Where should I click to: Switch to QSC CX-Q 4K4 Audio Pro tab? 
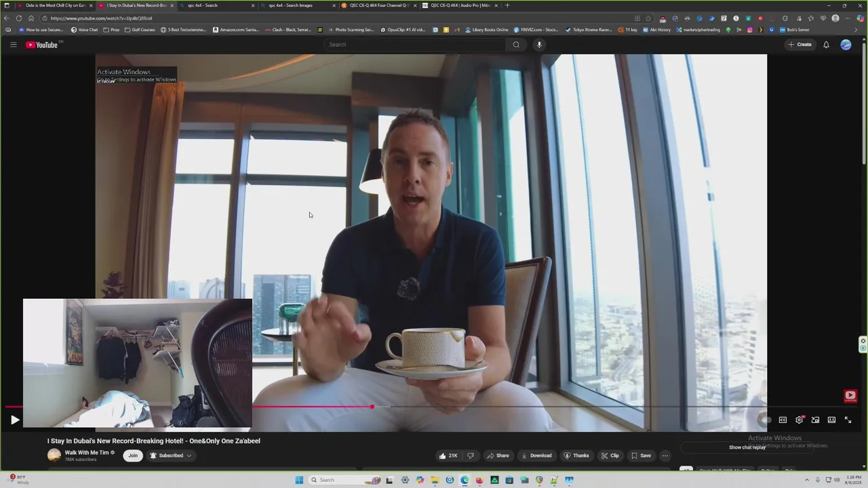pyautogui.click(x=460, y=5)
